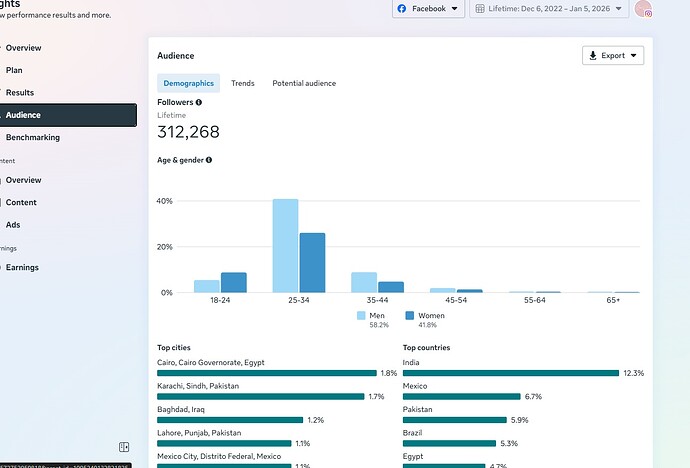Open the profile avatar with Instagram badge

(x=643, y=9)
